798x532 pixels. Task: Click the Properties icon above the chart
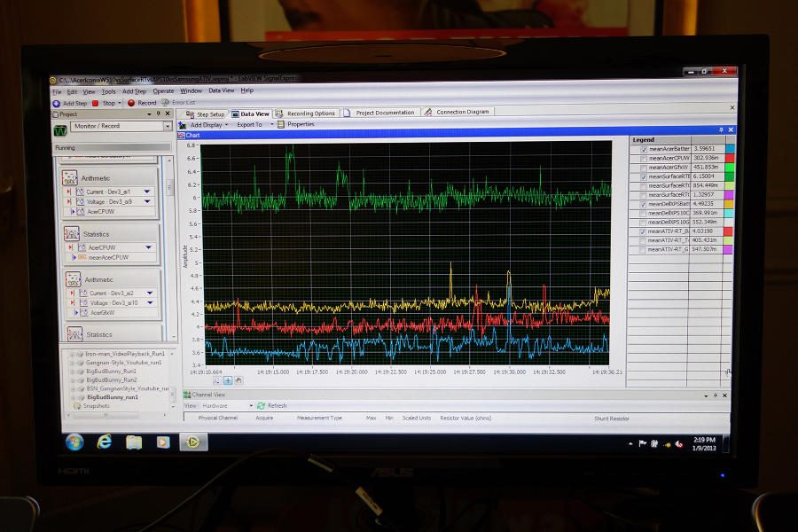[x=281, y=125]
